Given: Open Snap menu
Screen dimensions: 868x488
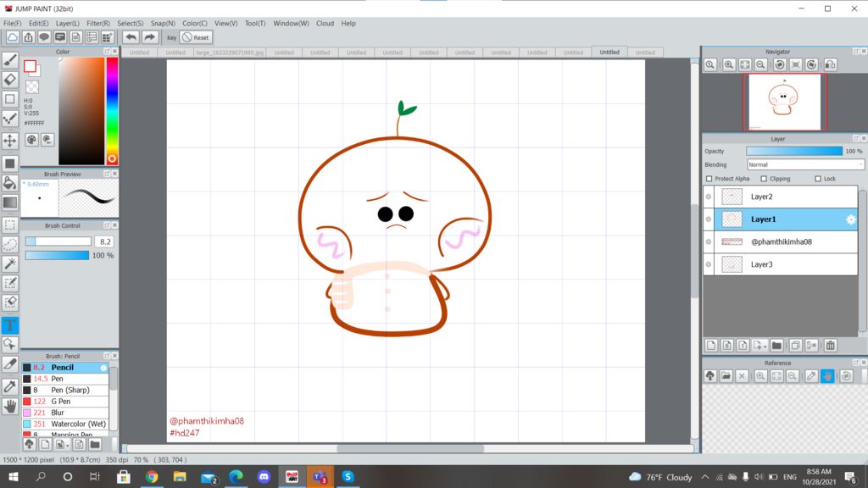Looking at the screenshot, I should click(163, 23).
